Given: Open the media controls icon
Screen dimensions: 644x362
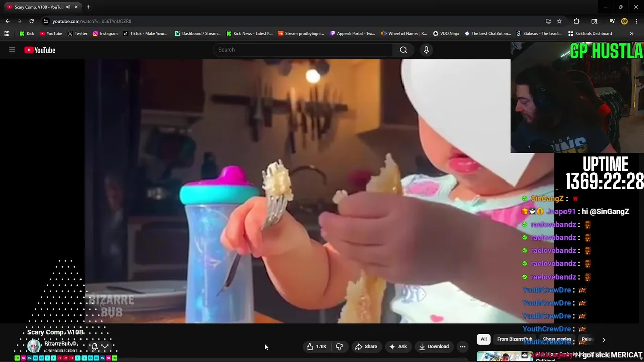Looking at the screenshot, I should click(612, 21).
